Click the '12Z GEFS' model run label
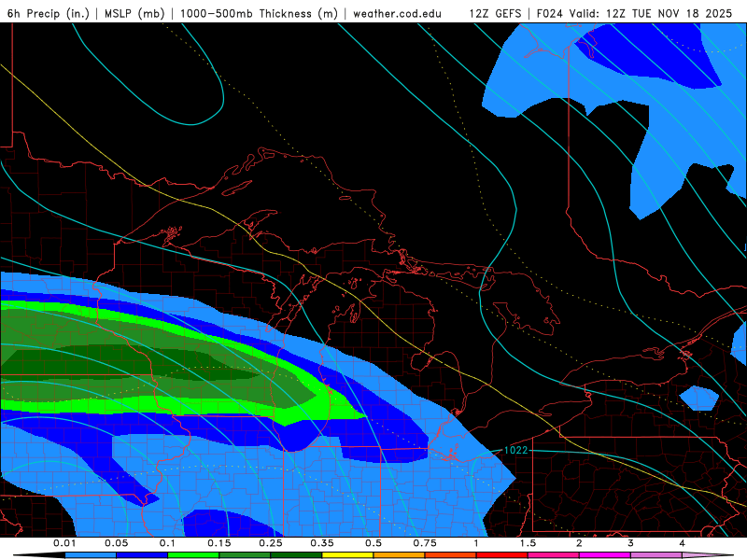 coord(496,13)
